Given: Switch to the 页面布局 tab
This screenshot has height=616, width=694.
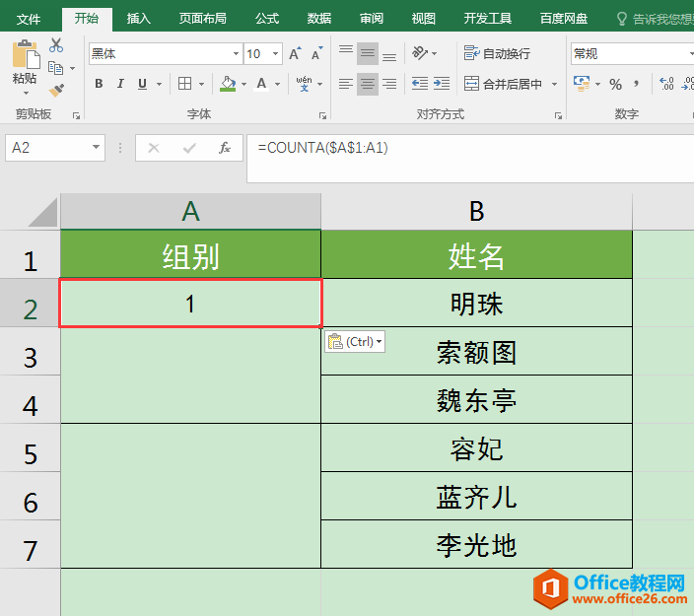Looking at the screenshot, I should pyautogui.click(x=203, y=19).
